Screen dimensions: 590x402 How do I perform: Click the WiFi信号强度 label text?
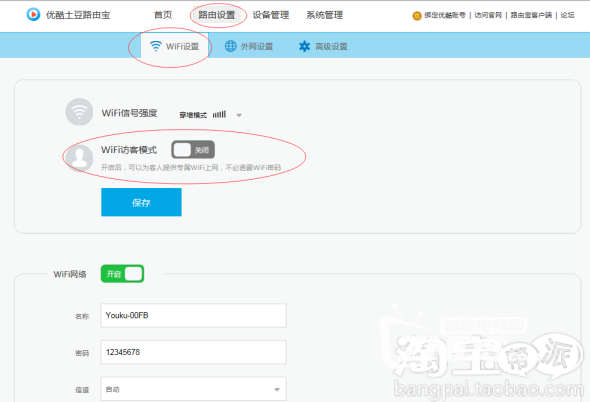click(129, 113)
